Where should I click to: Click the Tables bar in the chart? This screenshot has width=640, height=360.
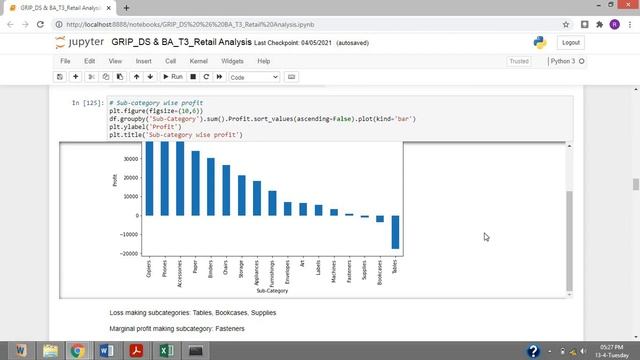(x=395, y=232)
